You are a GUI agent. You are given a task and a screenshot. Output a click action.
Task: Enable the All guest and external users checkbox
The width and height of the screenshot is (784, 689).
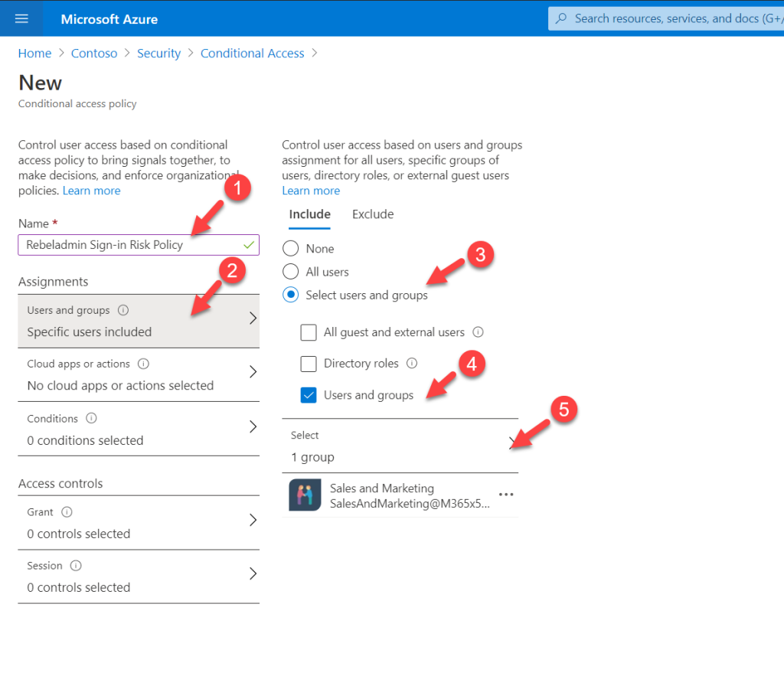[x=309, y=332]
